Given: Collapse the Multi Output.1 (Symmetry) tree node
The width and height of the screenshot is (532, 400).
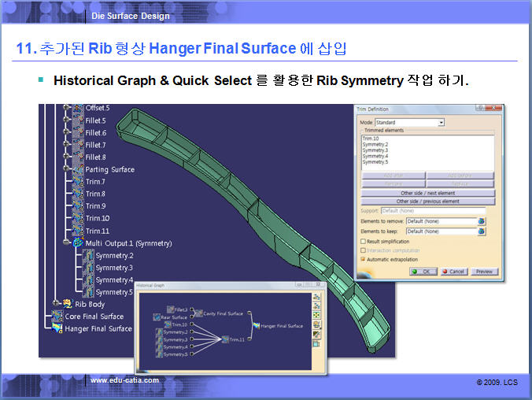Looking at the screenshot, I should (65, 243).
